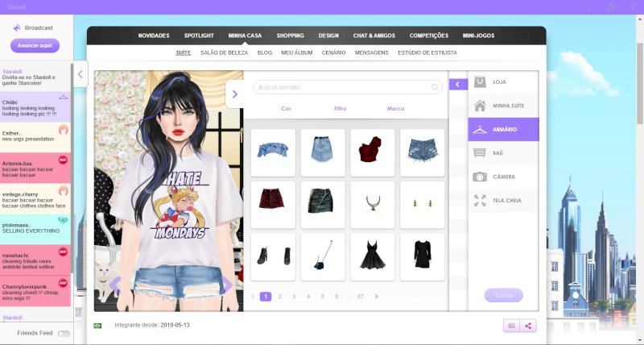Click the Anuncie aqui! button

pos(35,46)
